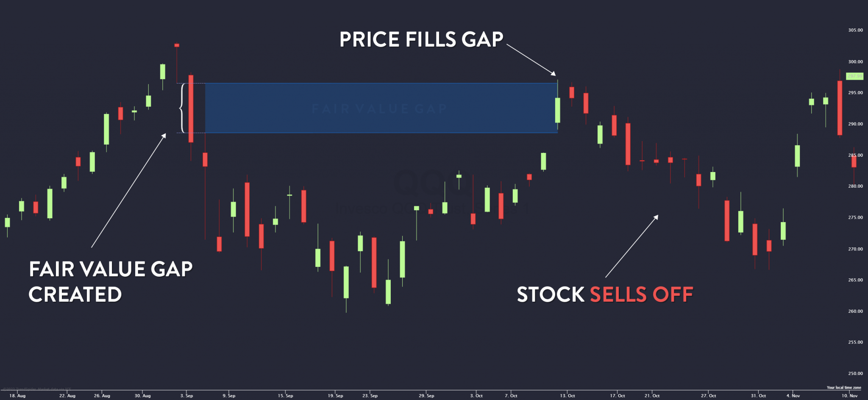
Task: Click the arrow pointing at the sell-off candles
Action: tap(632, 246)
